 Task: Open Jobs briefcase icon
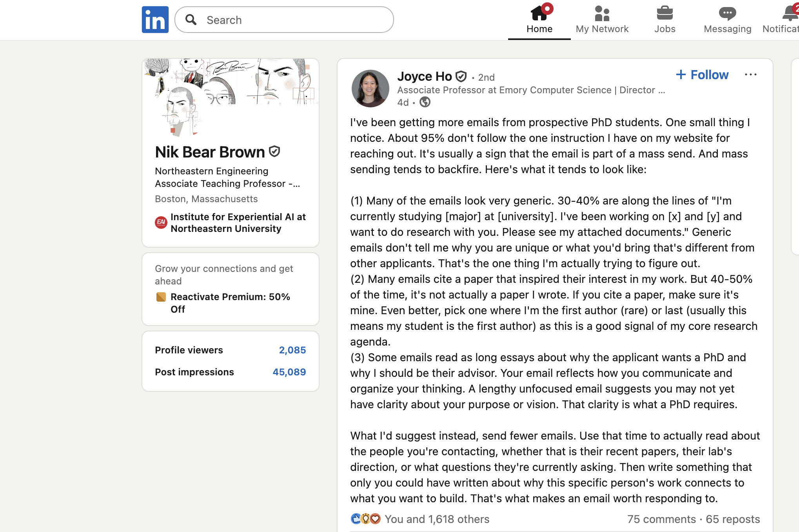pos(665,13)
